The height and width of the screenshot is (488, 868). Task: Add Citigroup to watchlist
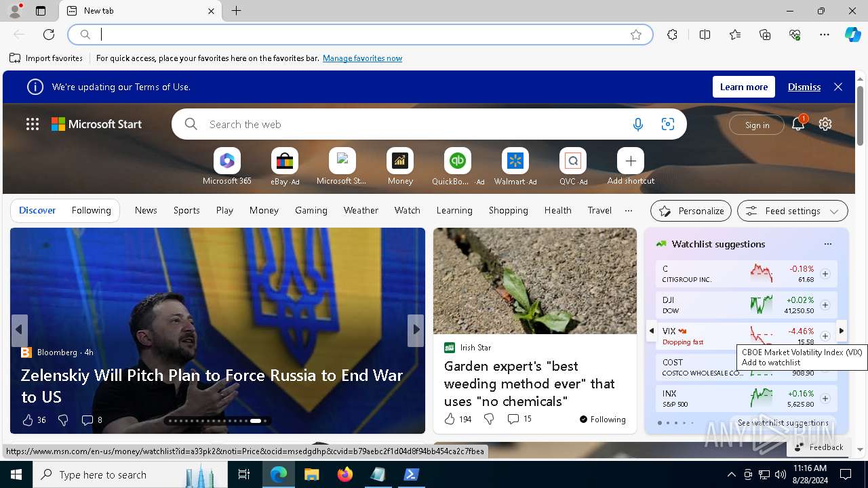(825, 274)
